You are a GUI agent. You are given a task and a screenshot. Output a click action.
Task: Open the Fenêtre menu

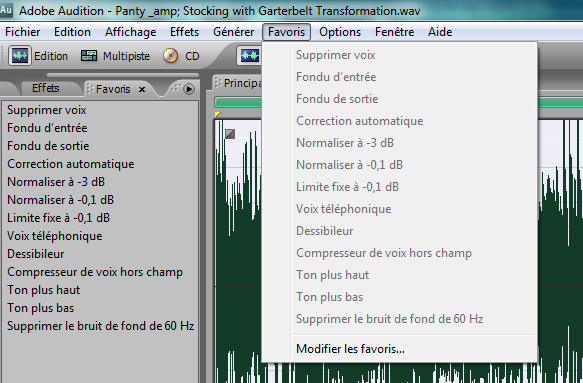[394, 32]
